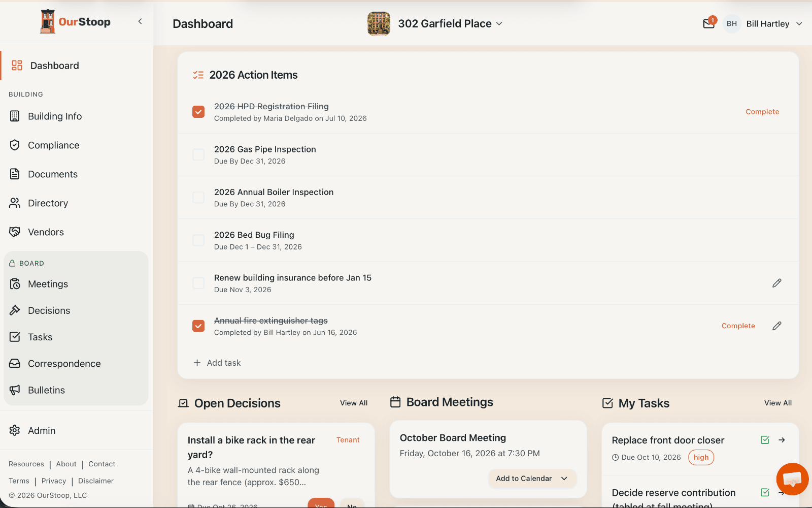Open arrow for Replace front door closer
The width and height of the screenshot is (812, 508).
pyautogui.click(x=782, y=440)
